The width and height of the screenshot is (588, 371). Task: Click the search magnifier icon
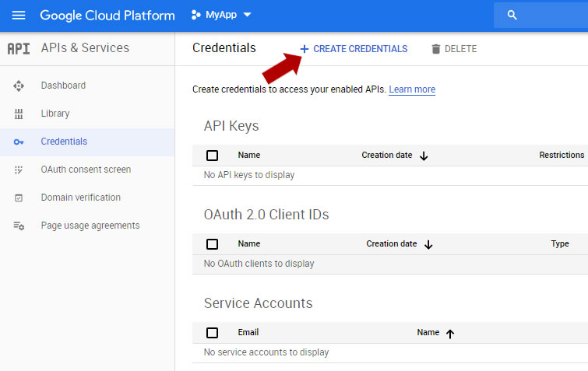tap(512, 15)
